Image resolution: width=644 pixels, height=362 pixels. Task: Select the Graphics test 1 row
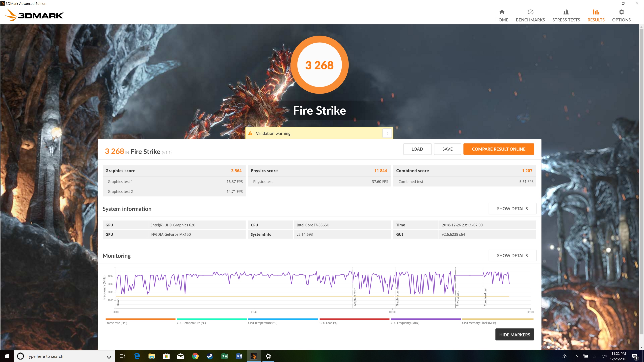(174, 182)
